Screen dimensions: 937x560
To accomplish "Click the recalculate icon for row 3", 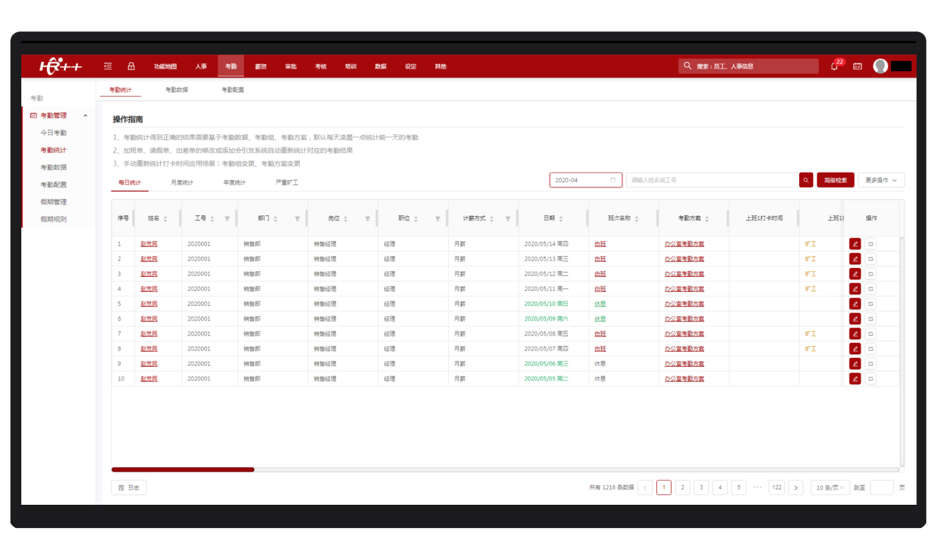I will 871,274.
